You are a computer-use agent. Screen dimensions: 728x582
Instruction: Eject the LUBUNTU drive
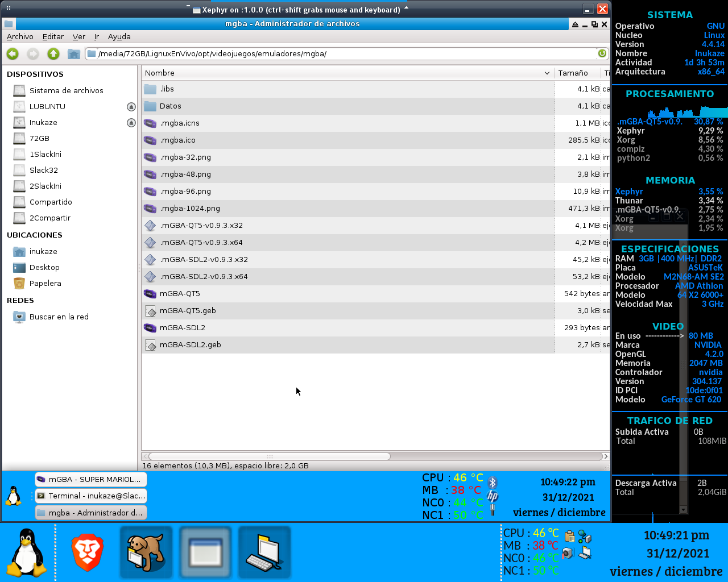click(x=131, y=106)
